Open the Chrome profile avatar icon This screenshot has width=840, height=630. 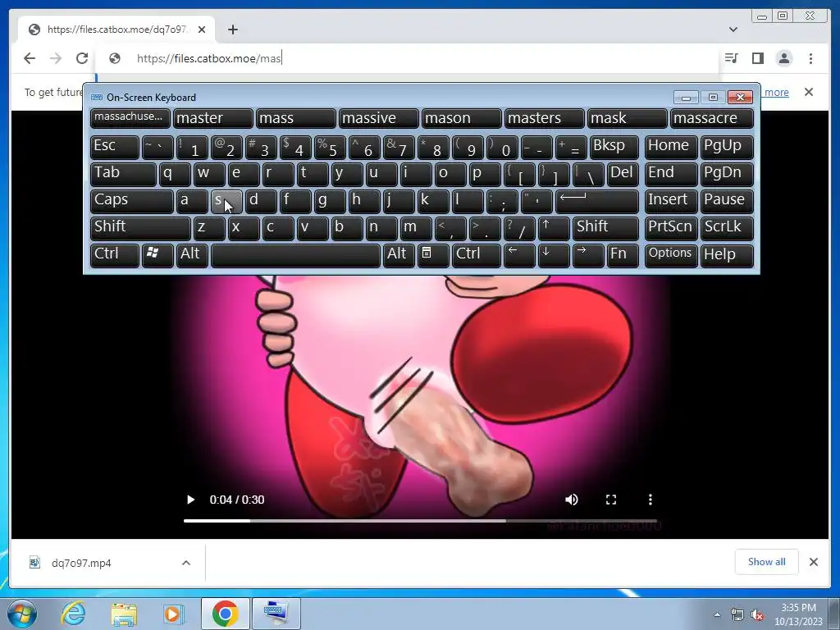click(x=784, y=58)
